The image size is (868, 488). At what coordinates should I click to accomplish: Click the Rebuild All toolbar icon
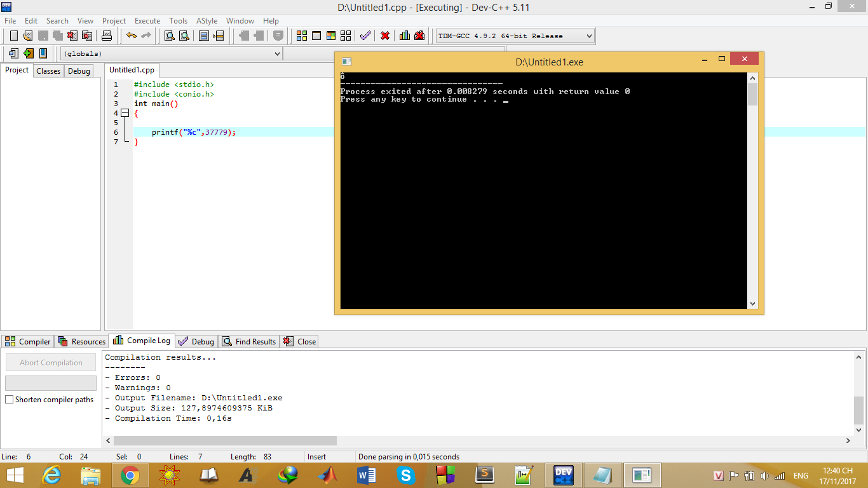(346, 36)
